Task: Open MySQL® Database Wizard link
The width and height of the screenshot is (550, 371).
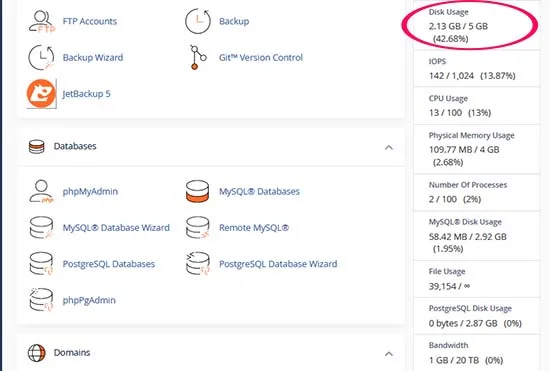Action: click(116, 228)
